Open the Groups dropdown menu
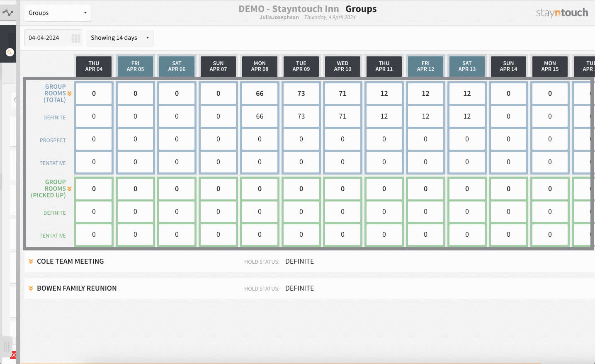The image size is (595, 364). [x=58, y=13]
